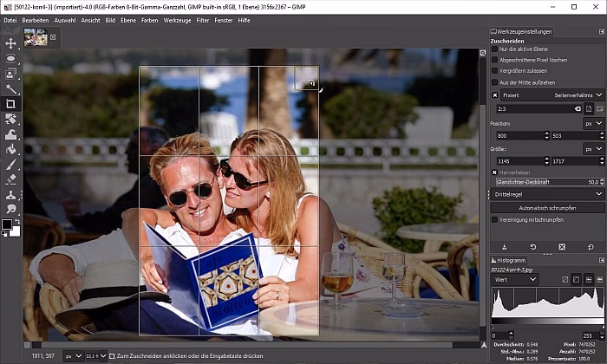Click 'Automatisch schrumpfen' button

tap(546, 208)
